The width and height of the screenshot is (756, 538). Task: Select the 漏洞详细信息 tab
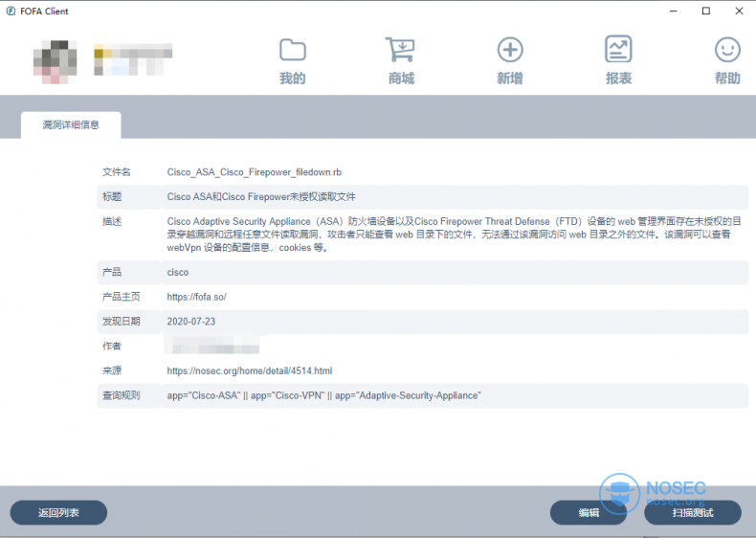tap(71, 124)
